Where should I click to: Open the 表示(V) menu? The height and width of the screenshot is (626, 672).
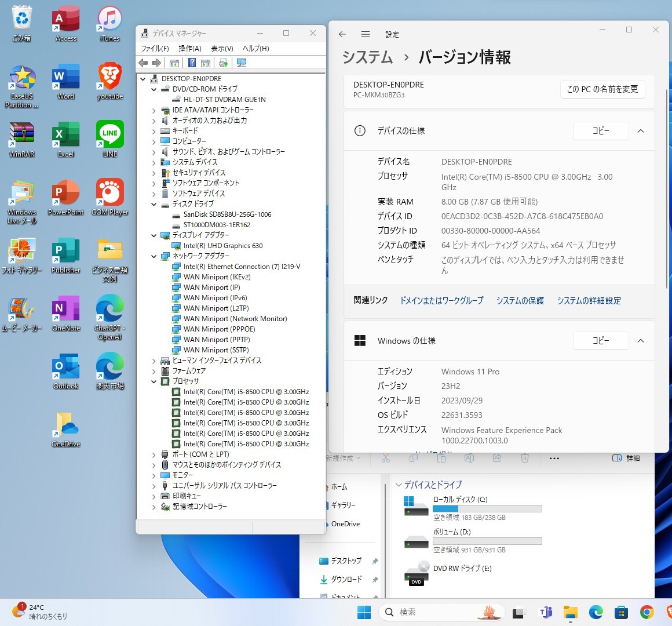pyautogui.click(x=222, y=49)
